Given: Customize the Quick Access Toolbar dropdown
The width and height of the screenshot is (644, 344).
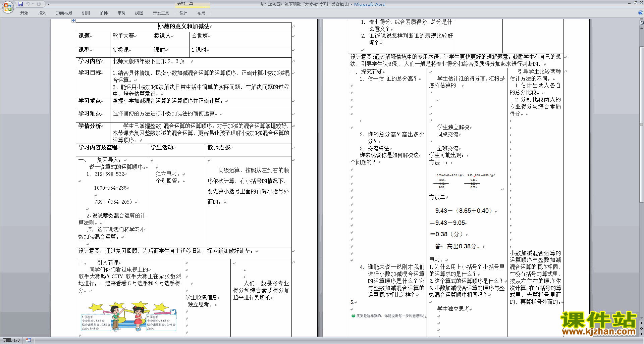Looking at the screenshot, I should [x=48, y=4].
